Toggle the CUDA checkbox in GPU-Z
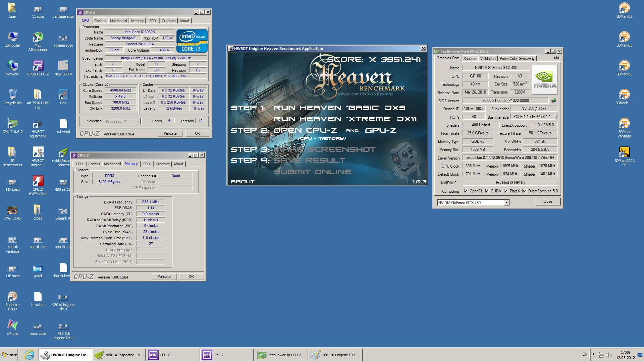 click(487, 191)
